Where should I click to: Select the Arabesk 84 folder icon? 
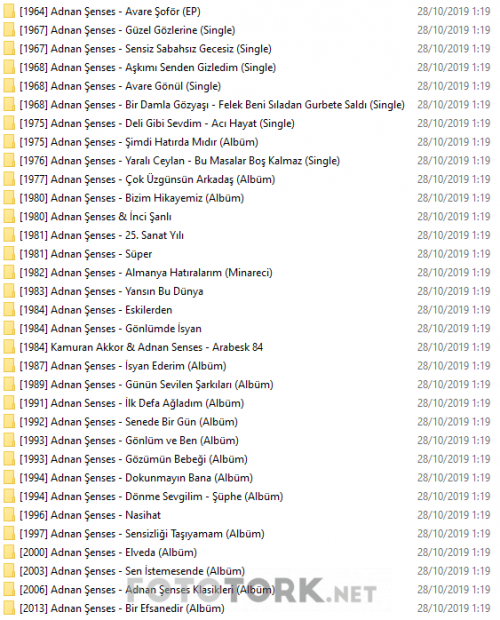point(9,347)
